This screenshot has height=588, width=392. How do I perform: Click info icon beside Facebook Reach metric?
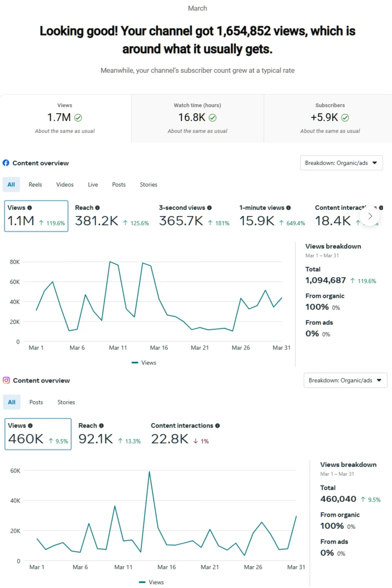pyautogui.click(x=97, y=208)
